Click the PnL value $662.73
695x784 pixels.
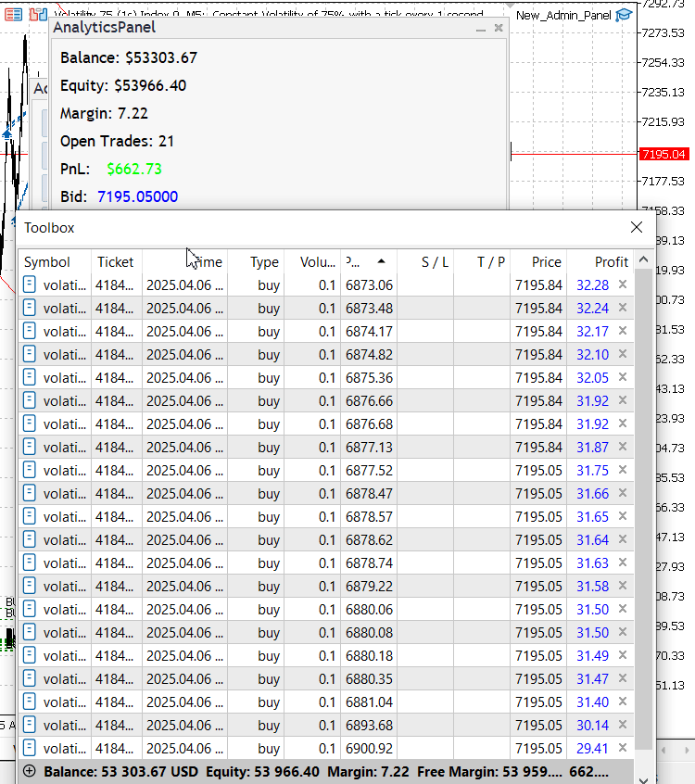tap(134, 169)
